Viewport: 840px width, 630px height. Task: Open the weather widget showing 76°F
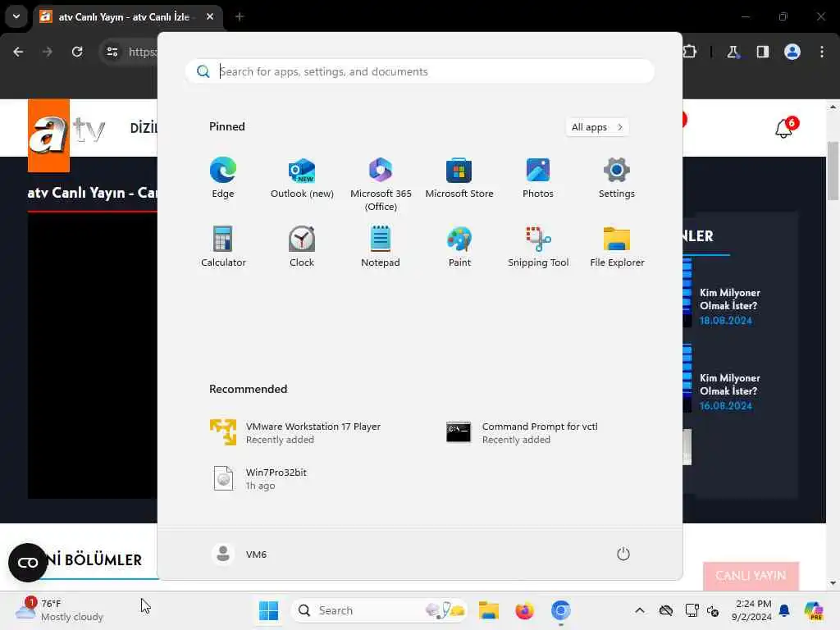59,610
